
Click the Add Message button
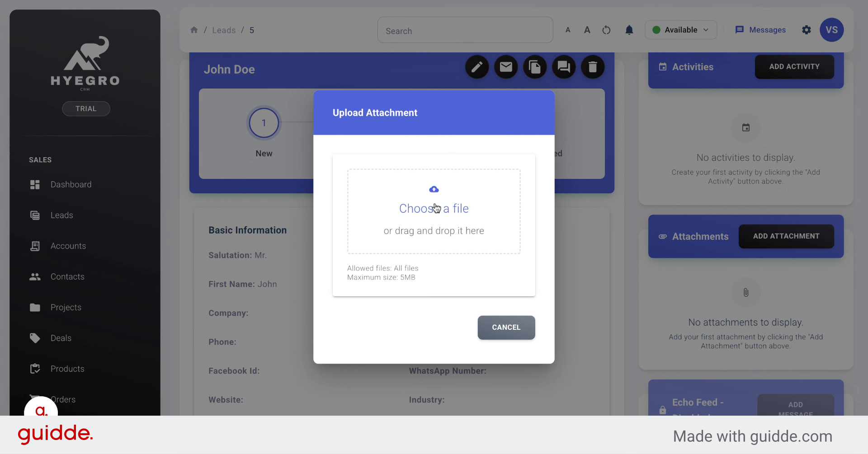(x=796, y=406)
